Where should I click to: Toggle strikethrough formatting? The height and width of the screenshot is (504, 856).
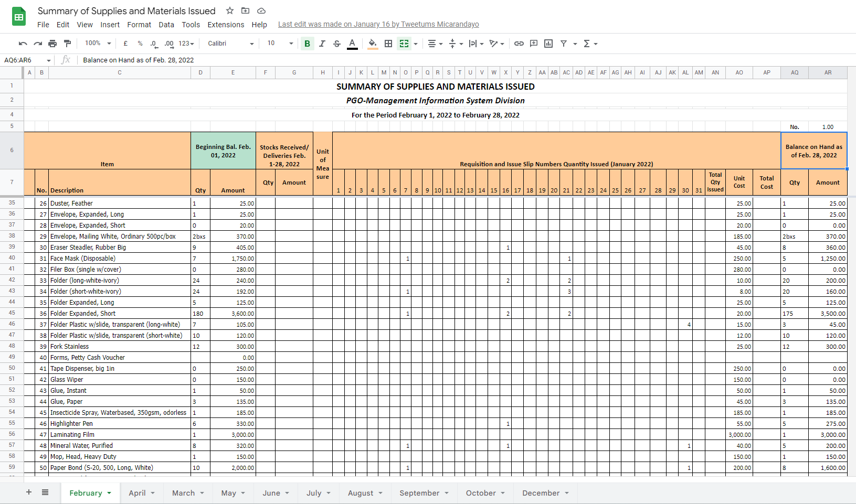[x=337, y=44]
